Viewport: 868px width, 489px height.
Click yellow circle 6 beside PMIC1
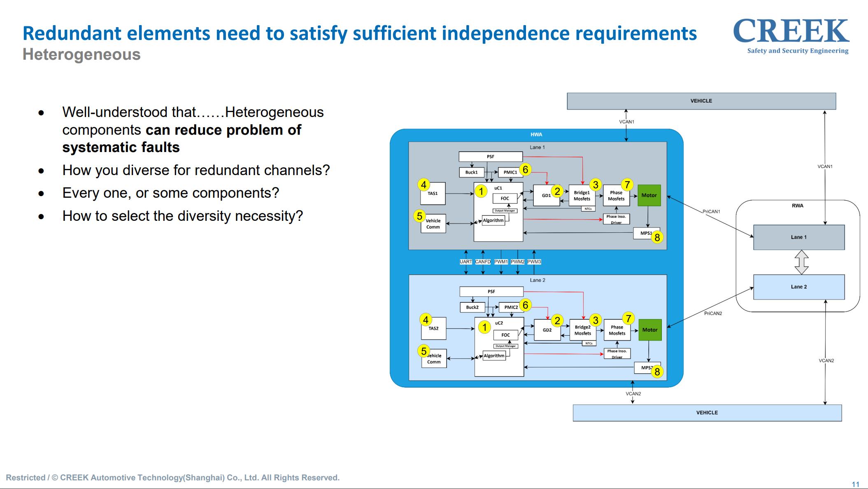pyautogui.click(x=525, y=169)
